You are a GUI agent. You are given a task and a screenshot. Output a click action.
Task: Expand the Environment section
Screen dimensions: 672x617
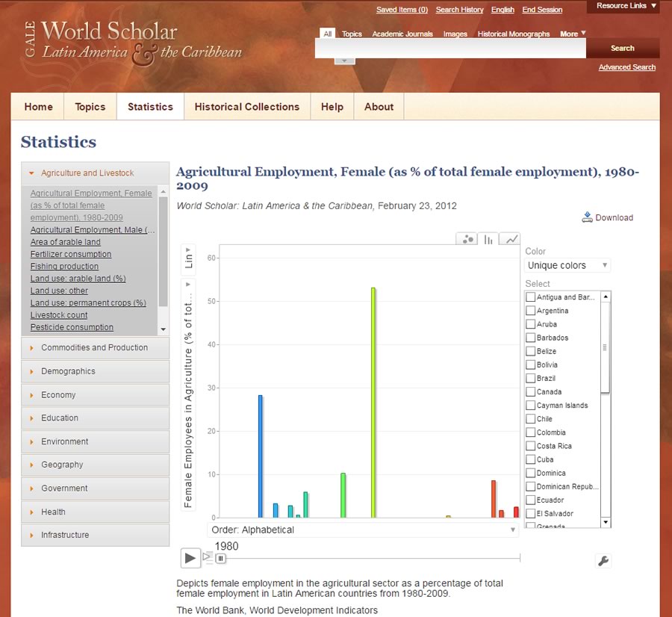click(95, 441)
